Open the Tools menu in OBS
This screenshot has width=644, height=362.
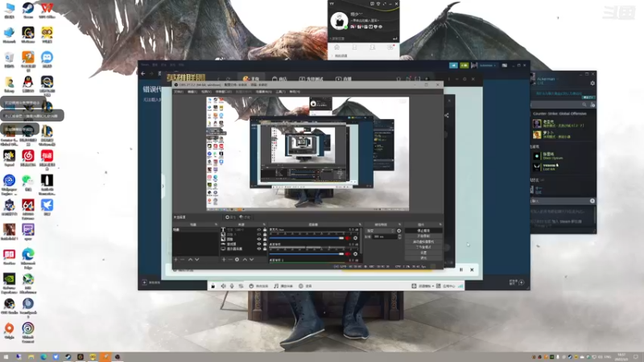280,92
